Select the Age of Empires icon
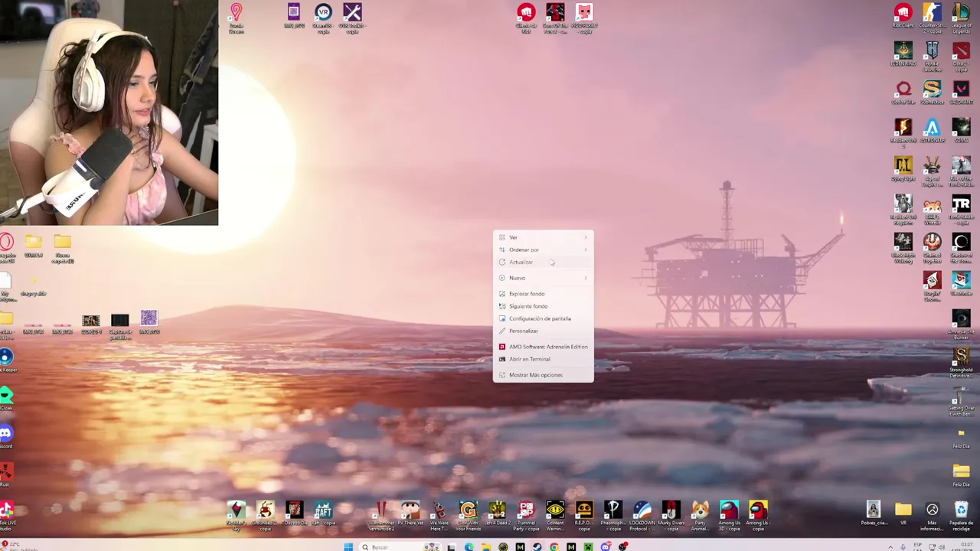Viewport: 980px width, 551px height. coord(932,171)
